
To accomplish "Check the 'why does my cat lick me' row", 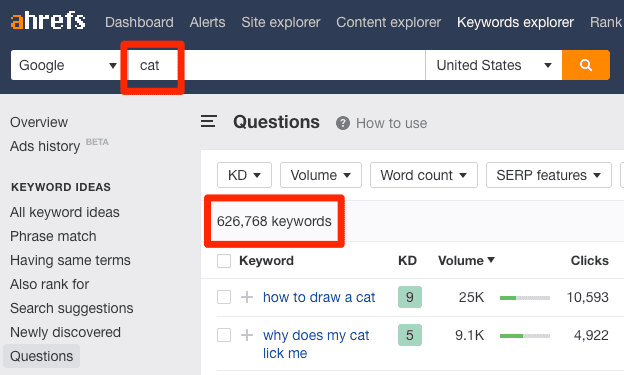I will tap(224, 335).
